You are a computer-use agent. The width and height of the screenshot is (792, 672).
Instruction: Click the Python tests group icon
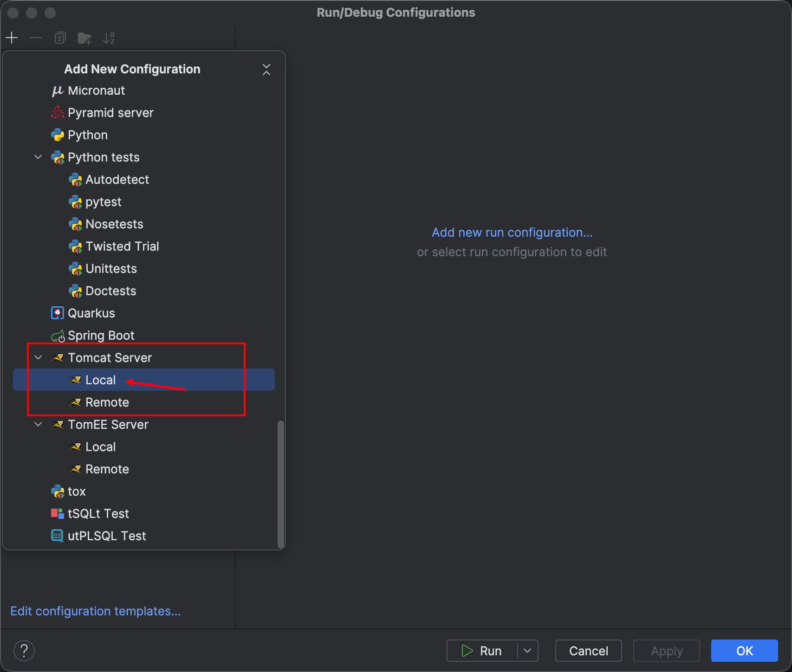coord(57,157)
